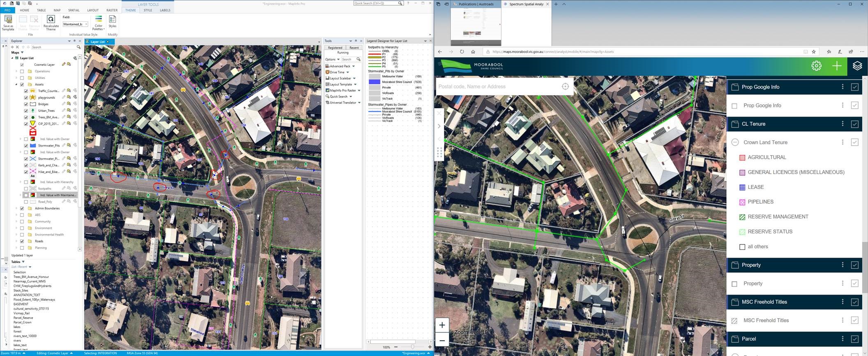
Task: Click the Traffic_Counte layer car symbol
Action: click(33, 91)
